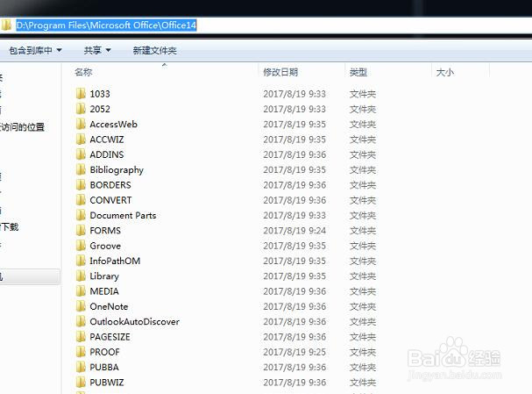
Task: Select the FORMS folder name
Action: [x=105, y=231]
